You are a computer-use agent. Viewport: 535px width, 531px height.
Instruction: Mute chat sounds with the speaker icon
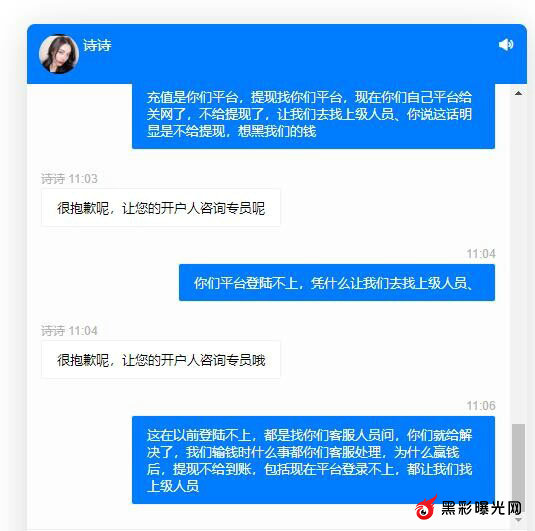click(x=506, y=45)
